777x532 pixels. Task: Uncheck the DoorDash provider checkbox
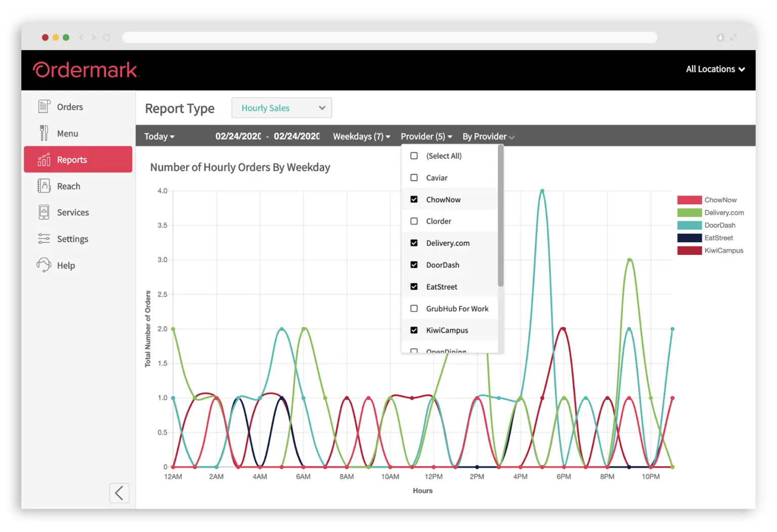click(414, 264)
